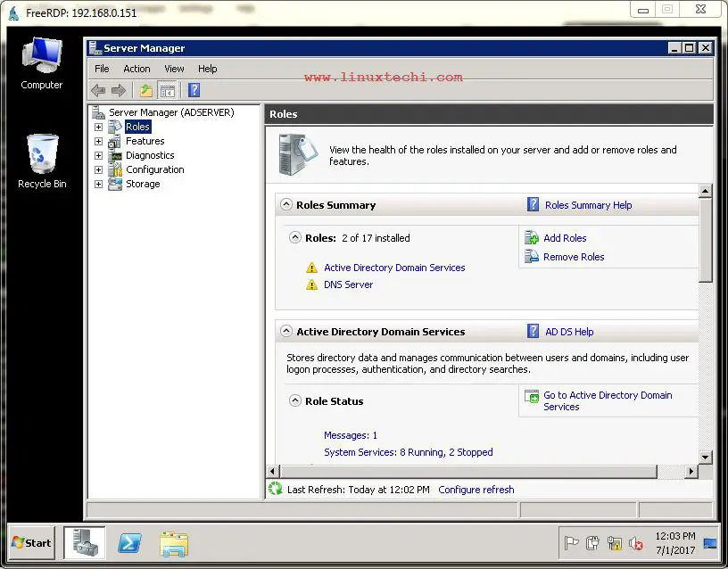The height and width of the screenshot is (569, 728).
Task: Expand the Diagnostics tree node
Action: coord(98,155)
